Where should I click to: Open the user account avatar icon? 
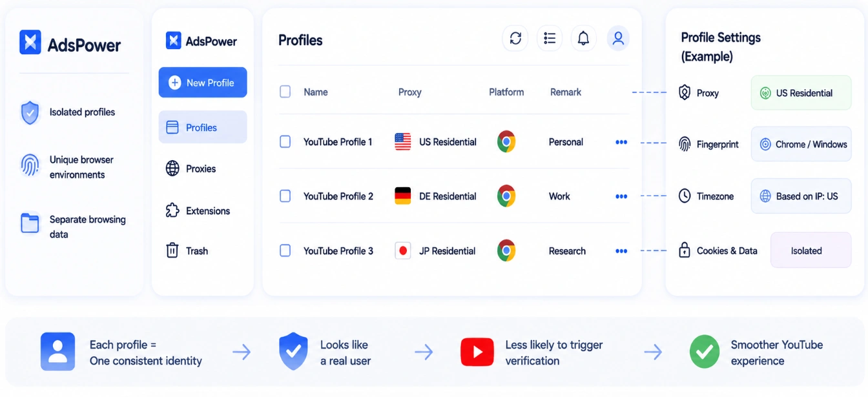tap(618, 39)
